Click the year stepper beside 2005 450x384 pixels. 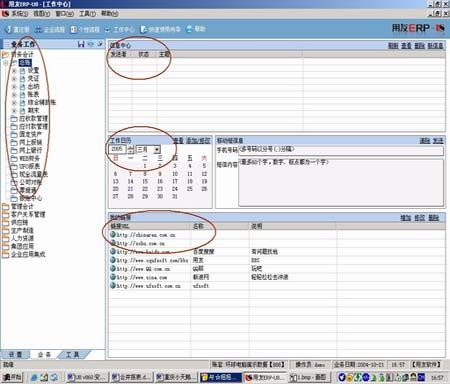(131, 150)
